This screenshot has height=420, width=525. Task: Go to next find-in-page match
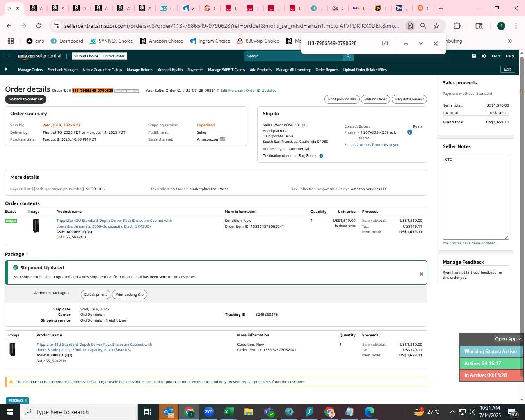coord(420,43)
